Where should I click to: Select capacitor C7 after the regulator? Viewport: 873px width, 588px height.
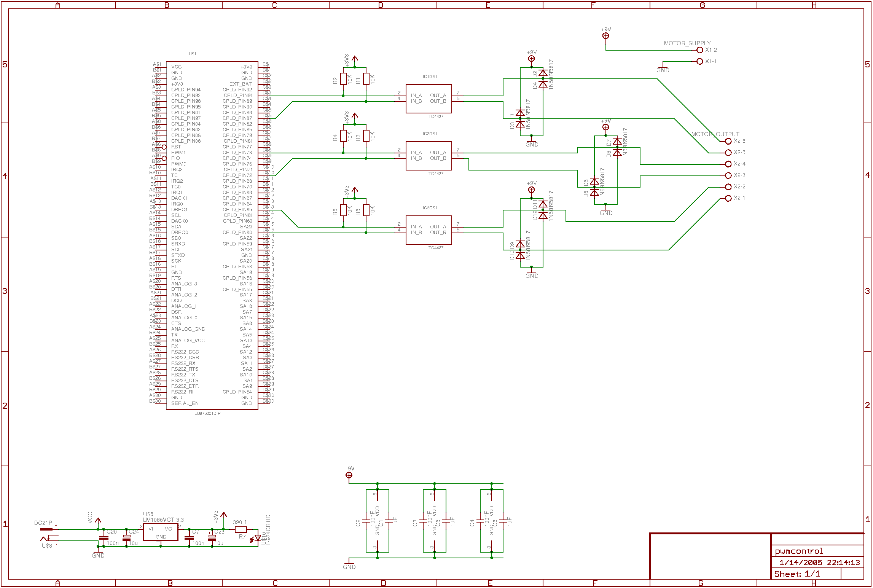189,538
